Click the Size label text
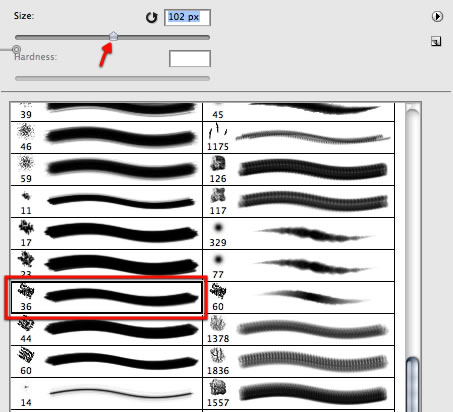 (24, 16)
